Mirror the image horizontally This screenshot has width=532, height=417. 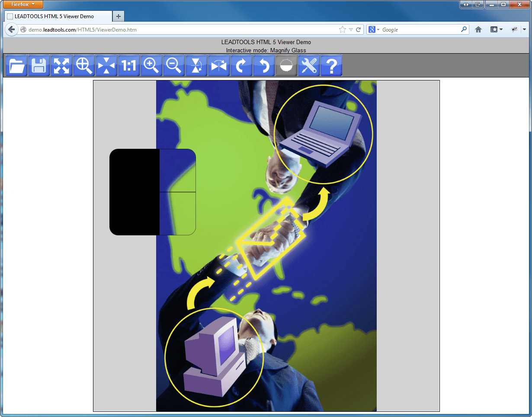pyautogui.click(x=219, y=66)
